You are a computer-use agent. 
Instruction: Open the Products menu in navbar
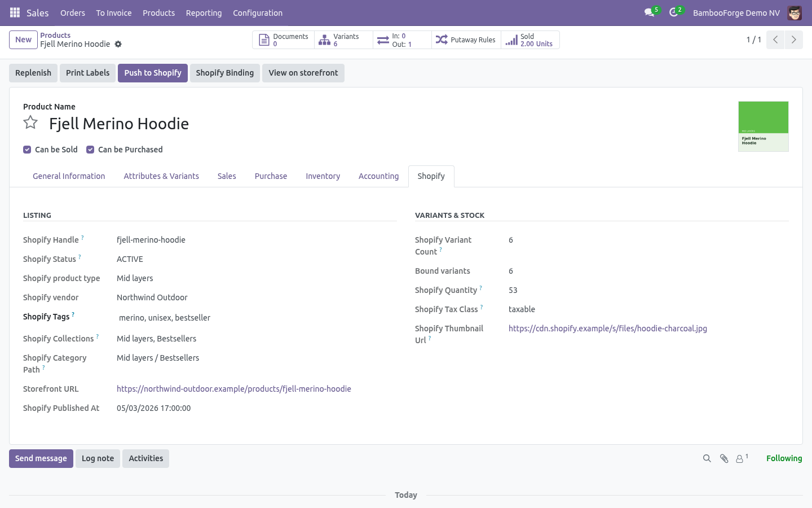pos(158,12)
